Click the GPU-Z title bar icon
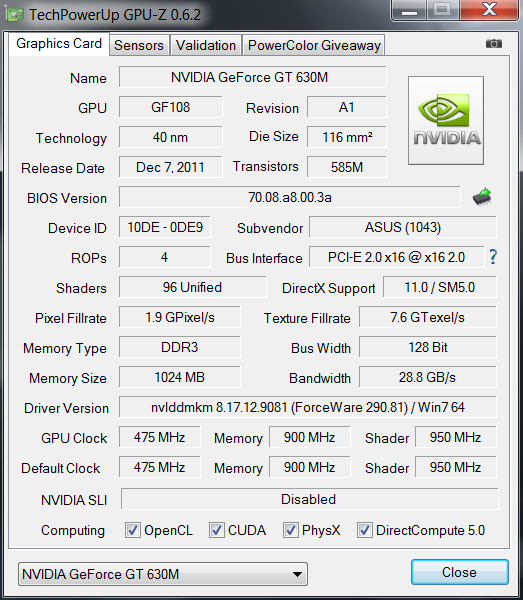 point(15,15)
